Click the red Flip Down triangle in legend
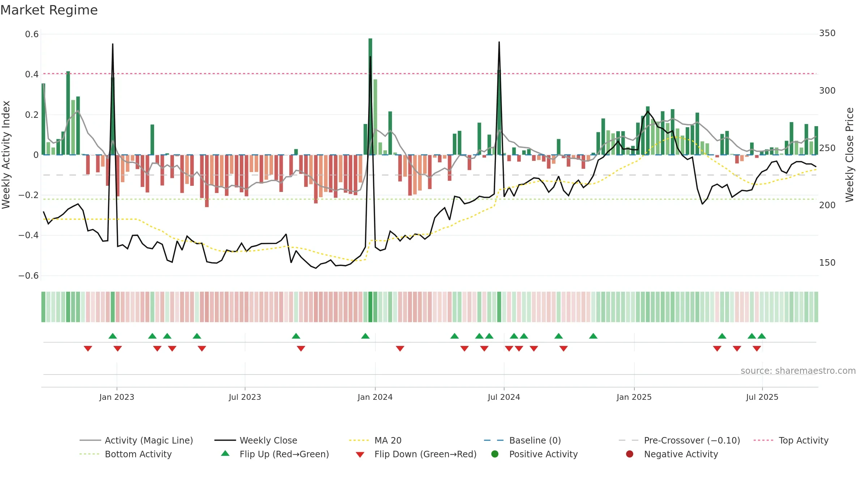Viewport: 868px width, 488px height. 360,454
